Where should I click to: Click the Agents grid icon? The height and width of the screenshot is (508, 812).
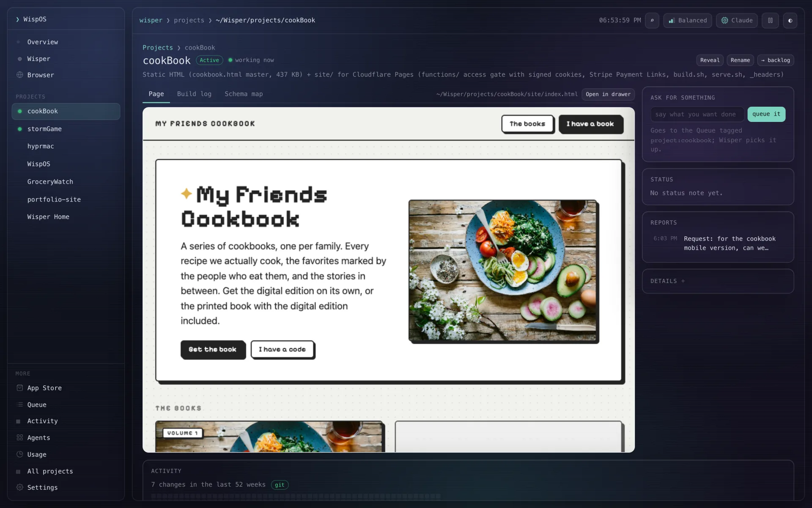tap(19, 438)
